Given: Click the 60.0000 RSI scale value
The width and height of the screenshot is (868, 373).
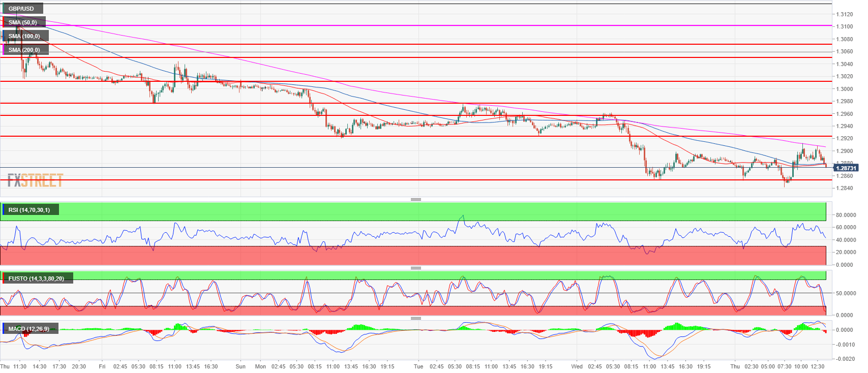Looking at the screenshot, I should point(846,227).
